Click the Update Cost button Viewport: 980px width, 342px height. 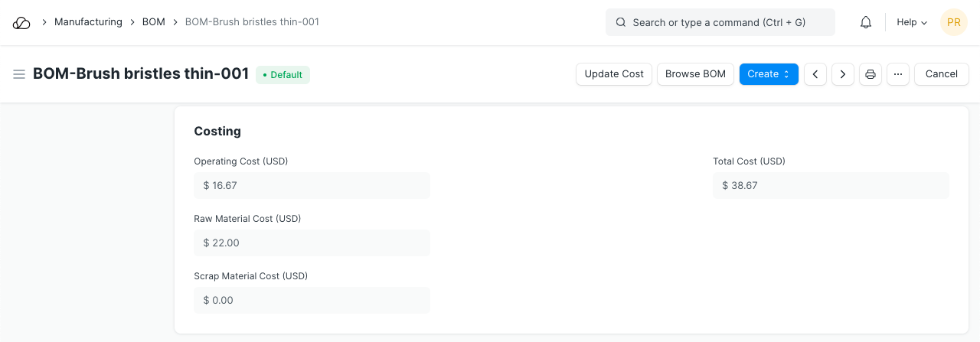tap(614, 74)
